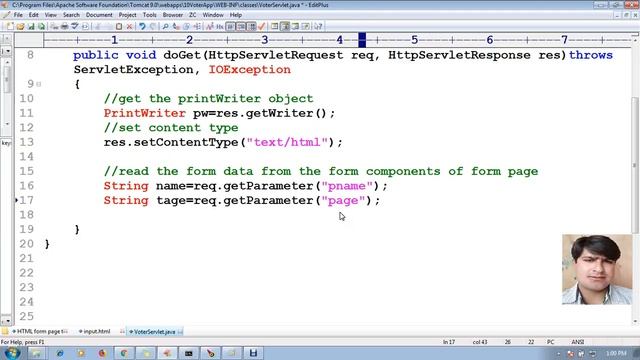Open Firefox from the taskbar

click(102, 353)
